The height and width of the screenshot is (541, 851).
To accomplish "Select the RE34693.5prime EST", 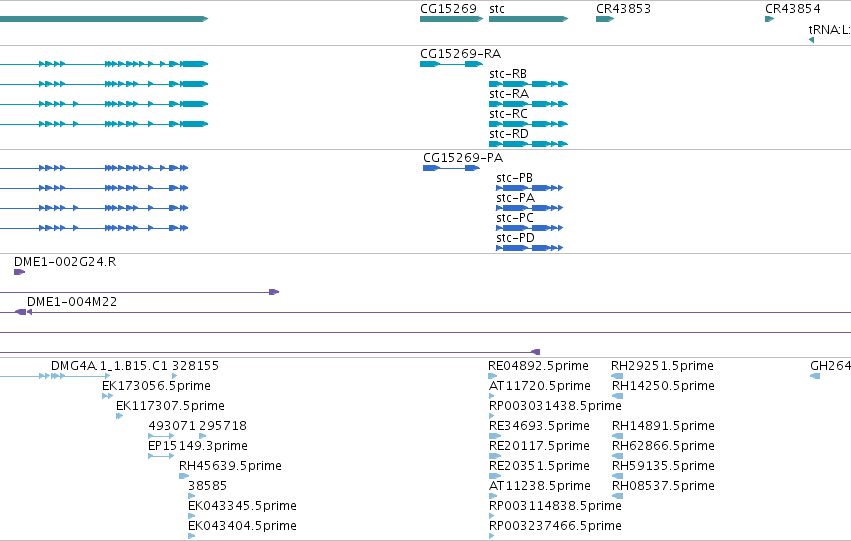I will pyautogui.click(x=495, y=436).
